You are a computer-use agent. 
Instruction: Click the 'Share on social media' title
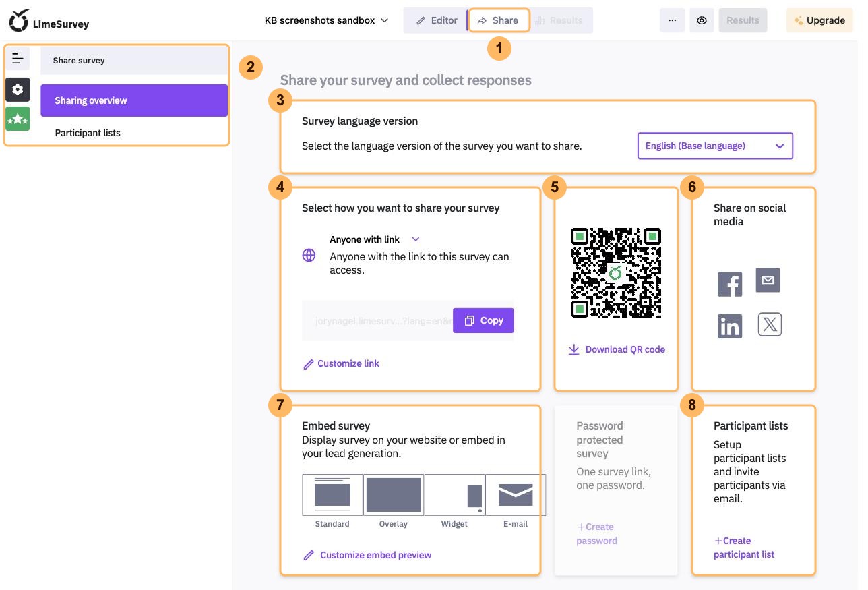pos(750,214)
